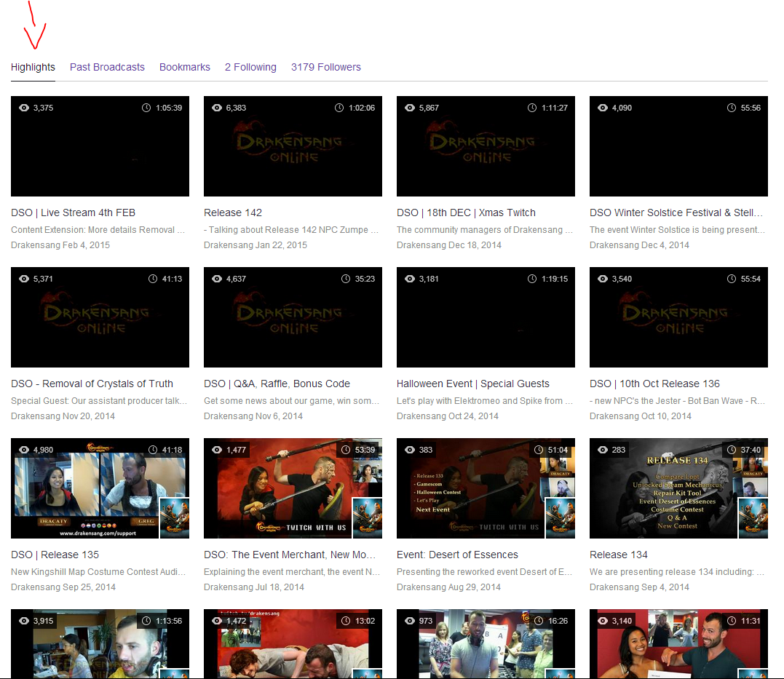Click 'Drakensang Dec 4, 2014' channel line
Screen dimensions: 784x679
point(639,245)
